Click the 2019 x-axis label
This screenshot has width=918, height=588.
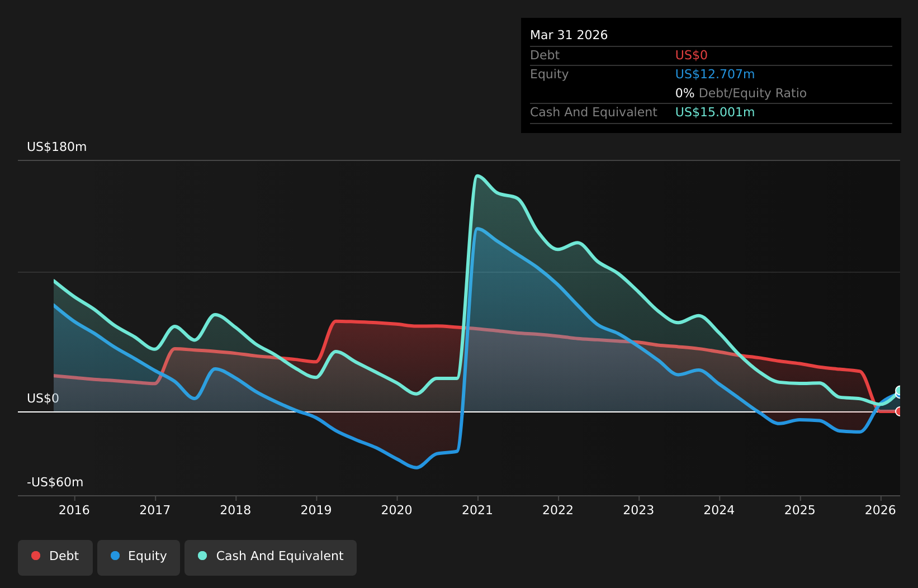point(316,510)
